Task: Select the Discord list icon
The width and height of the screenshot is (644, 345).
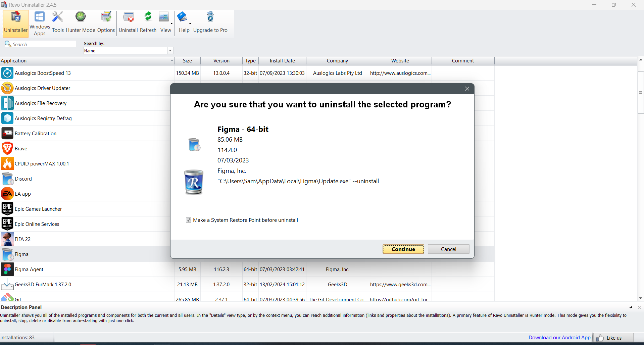Action: tap(7, 179)
